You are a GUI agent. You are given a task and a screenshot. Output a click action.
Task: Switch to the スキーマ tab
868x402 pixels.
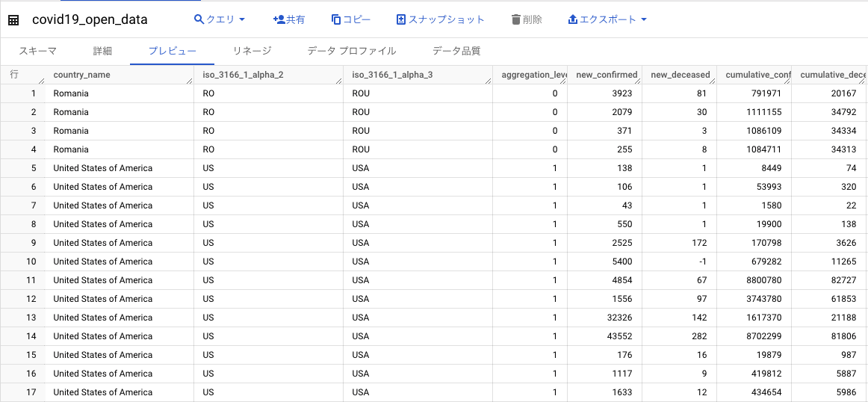pos(37,51)
